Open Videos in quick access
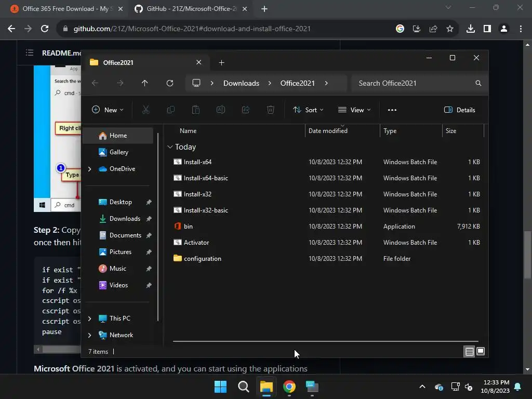This screenshot has height=399, width=532. [118, 285]
